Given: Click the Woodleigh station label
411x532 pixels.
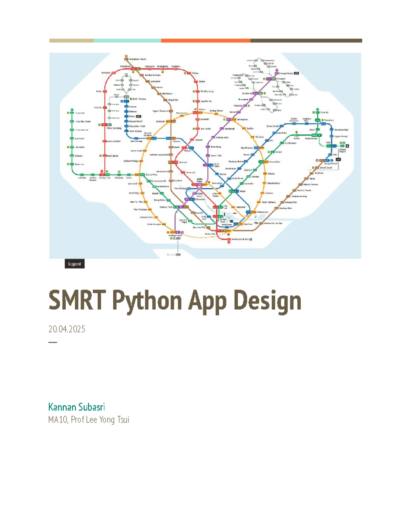Looking at the screenshot, I should coord(230,129).
